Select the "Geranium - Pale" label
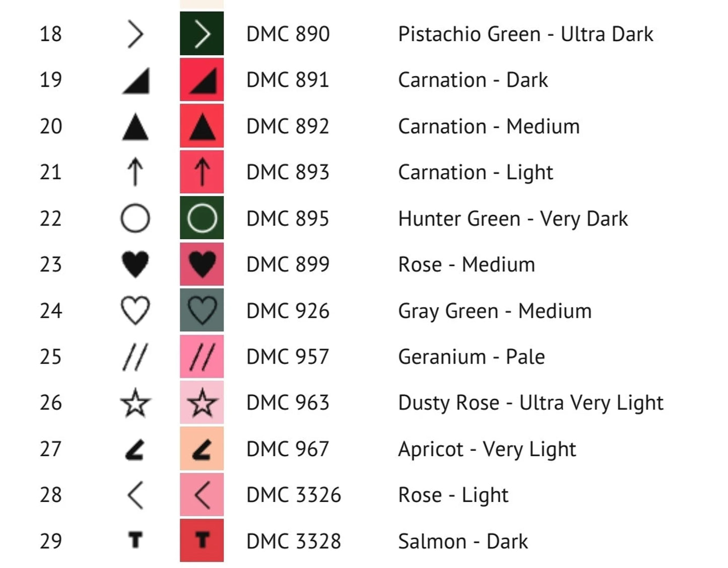Image resolution: width=728 pixels, height=568 pixels. pyautogui.click(x=471, y=357)
